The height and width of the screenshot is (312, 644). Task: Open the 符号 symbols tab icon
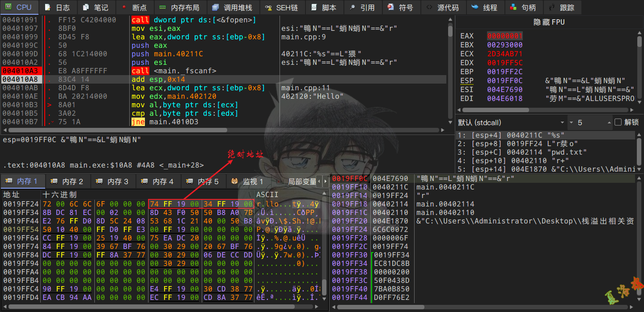(x=391, y=8)
